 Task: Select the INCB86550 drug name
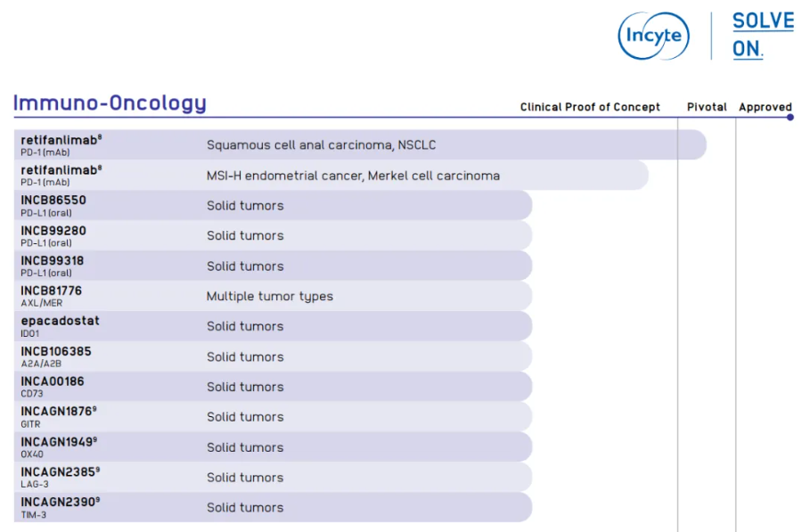click(x=53, y=200)
